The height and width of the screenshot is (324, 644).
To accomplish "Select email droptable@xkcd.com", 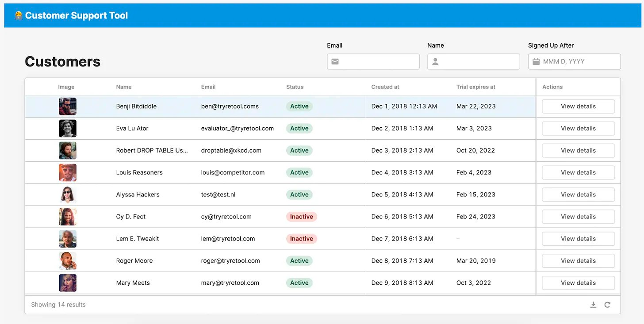I will click(x=231, y=151).
